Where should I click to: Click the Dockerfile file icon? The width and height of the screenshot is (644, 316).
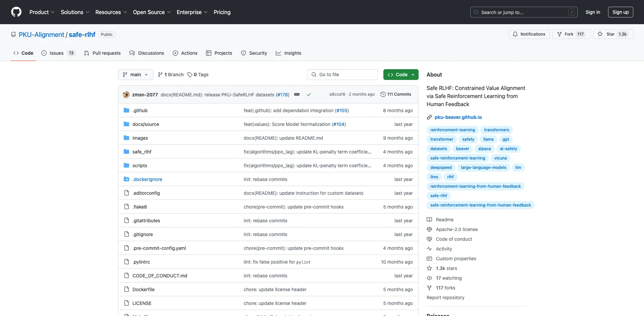[x=126, y=289]
